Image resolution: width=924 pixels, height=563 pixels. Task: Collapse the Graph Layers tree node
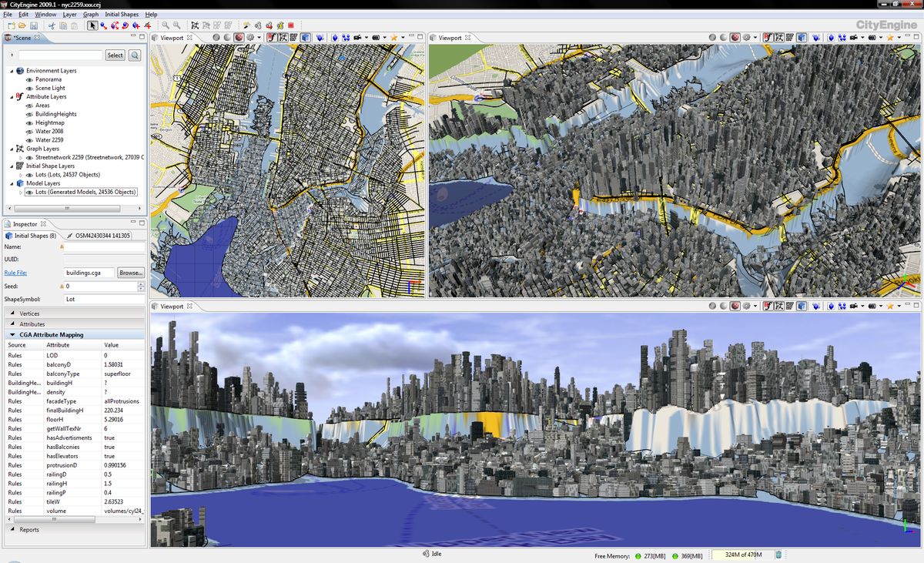[x=12, y=149]
